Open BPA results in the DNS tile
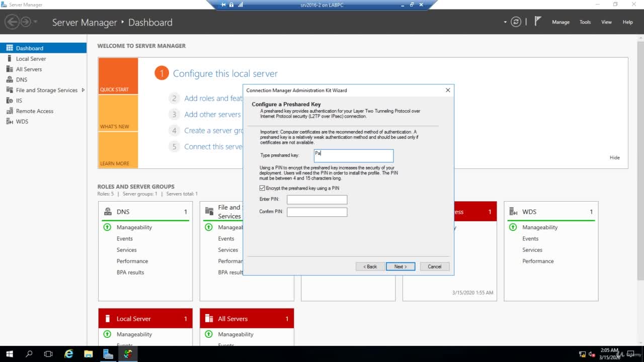The width and height of the screenshot is (644, 362). [x=130, y=273]
